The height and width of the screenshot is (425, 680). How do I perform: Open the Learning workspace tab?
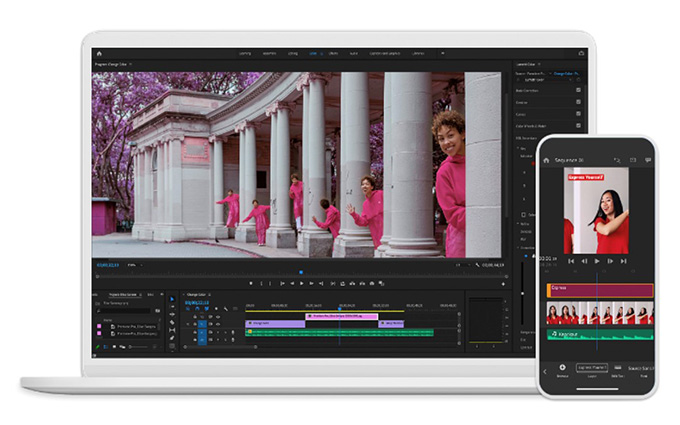click(245, 53)
